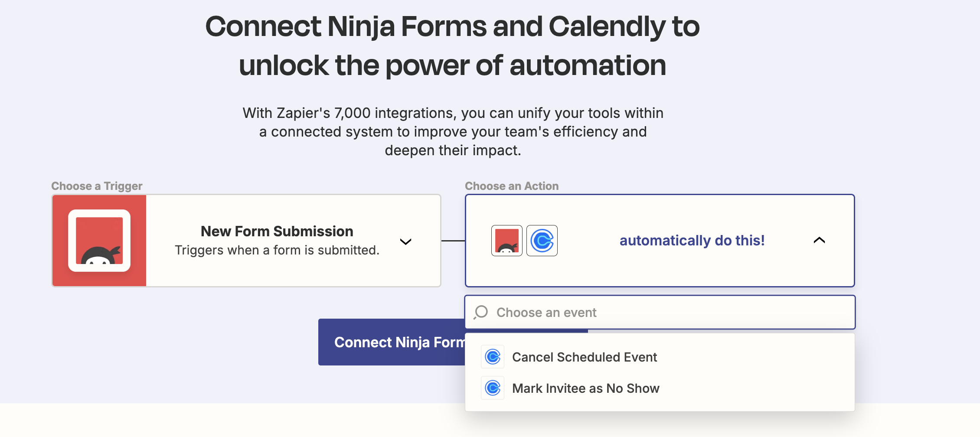Click the New Form Submission trigger card
Screen dimensions: 980x437
coord(277,240)
